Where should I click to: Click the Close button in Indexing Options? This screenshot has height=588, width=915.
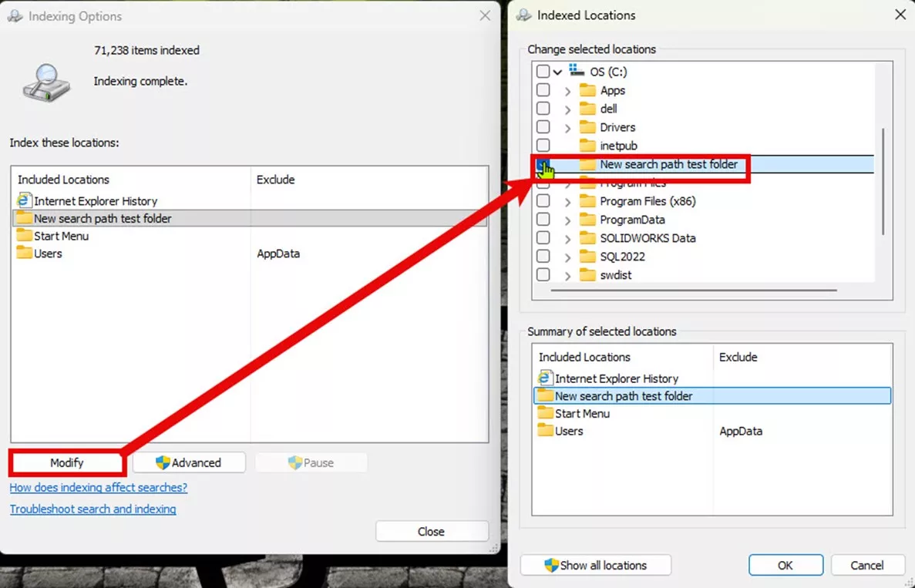pos(432,531)
